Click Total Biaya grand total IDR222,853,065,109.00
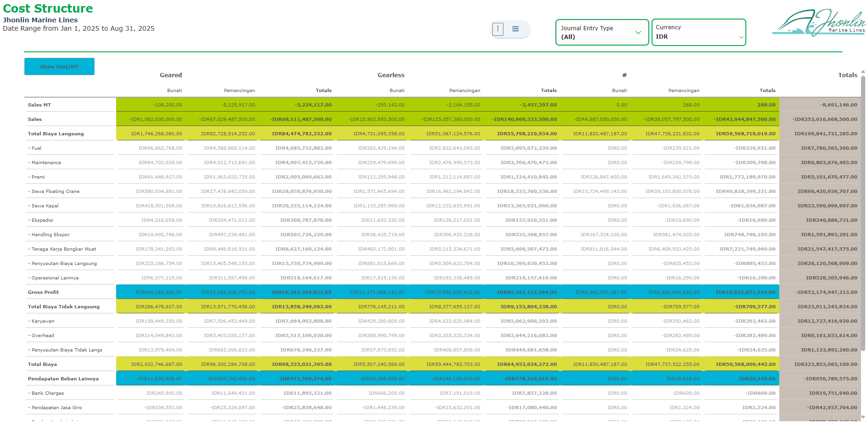 [826, 365]
